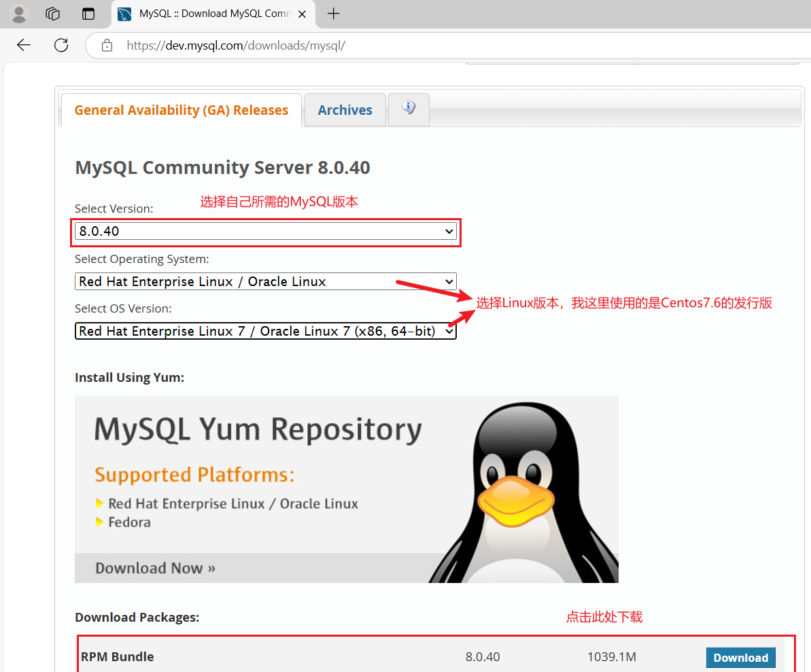
Task: Open the workspaces icon in the title bar
Action: tap(53, 14)
